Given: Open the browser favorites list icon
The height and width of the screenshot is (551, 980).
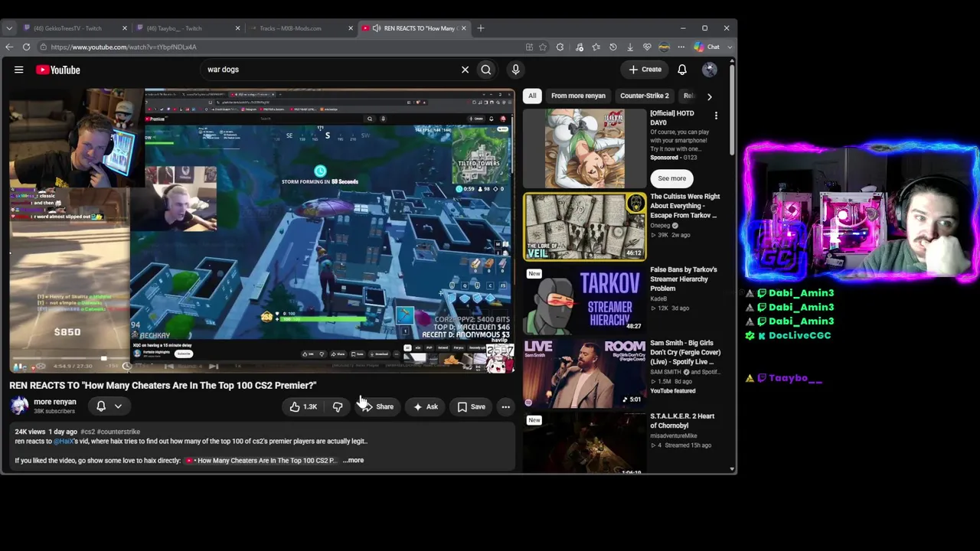Looking at the screenshot, I should click(596, 47).
